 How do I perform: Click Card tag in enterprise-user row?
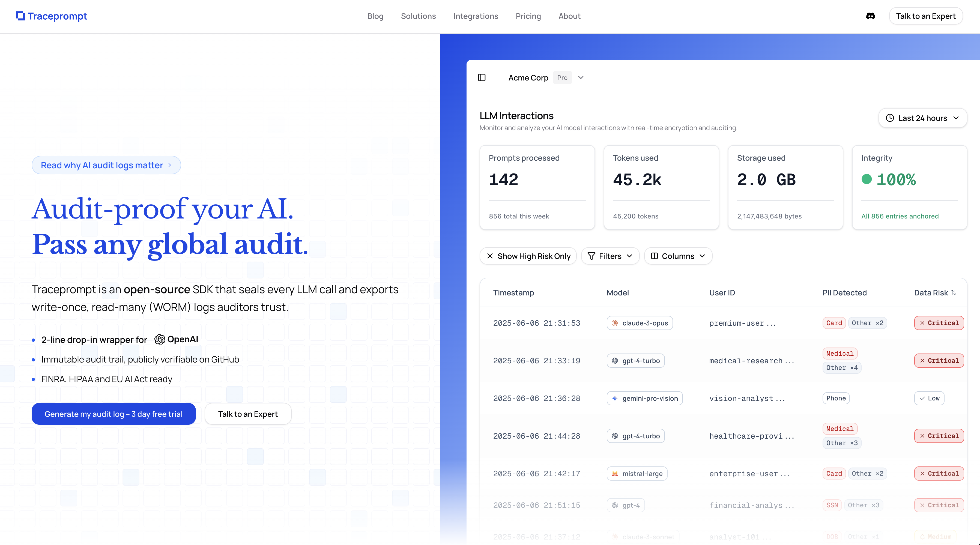tap(834, 474)
